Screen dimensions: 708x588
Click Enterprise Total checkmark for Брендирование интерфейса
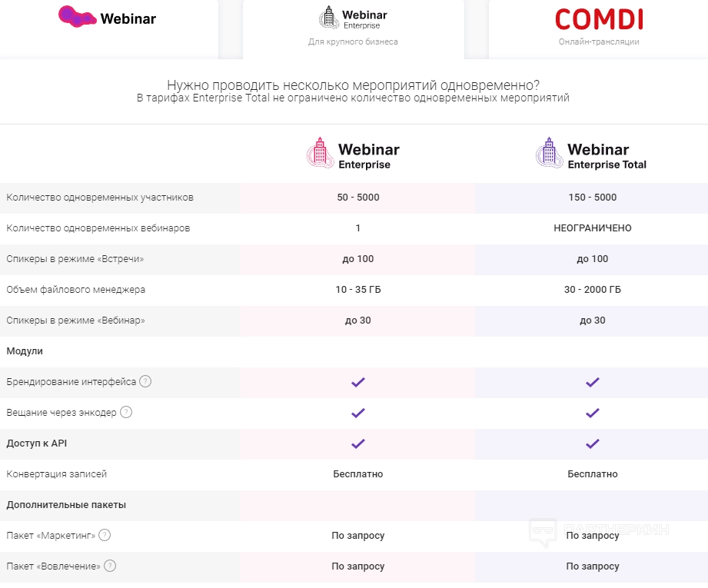tap(592, 382)
